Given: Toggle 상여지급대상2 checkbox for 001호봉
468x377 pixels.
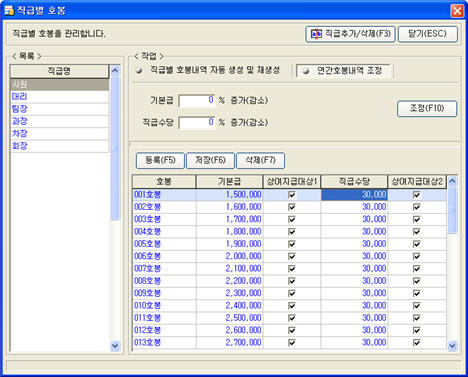Looking at the screenshot, I should (417, 195).
